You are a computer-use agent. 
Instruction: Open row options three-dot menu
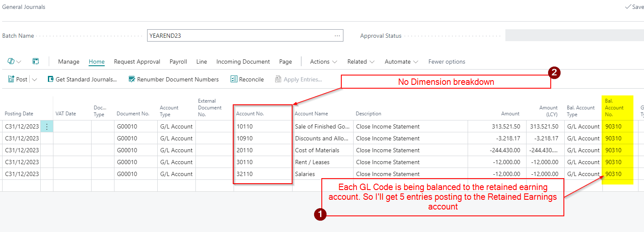47,126
